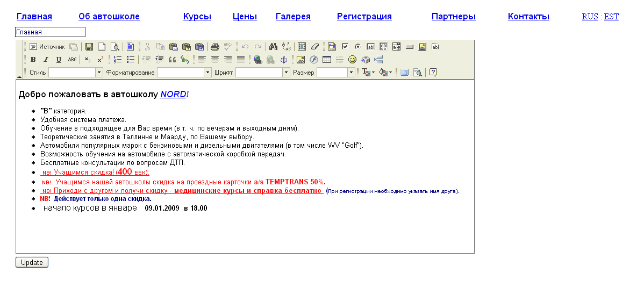Image resolution: width=644 pixels, height=302 pixels.
Task: Insert a textarea form element
Action: point(384,47)
